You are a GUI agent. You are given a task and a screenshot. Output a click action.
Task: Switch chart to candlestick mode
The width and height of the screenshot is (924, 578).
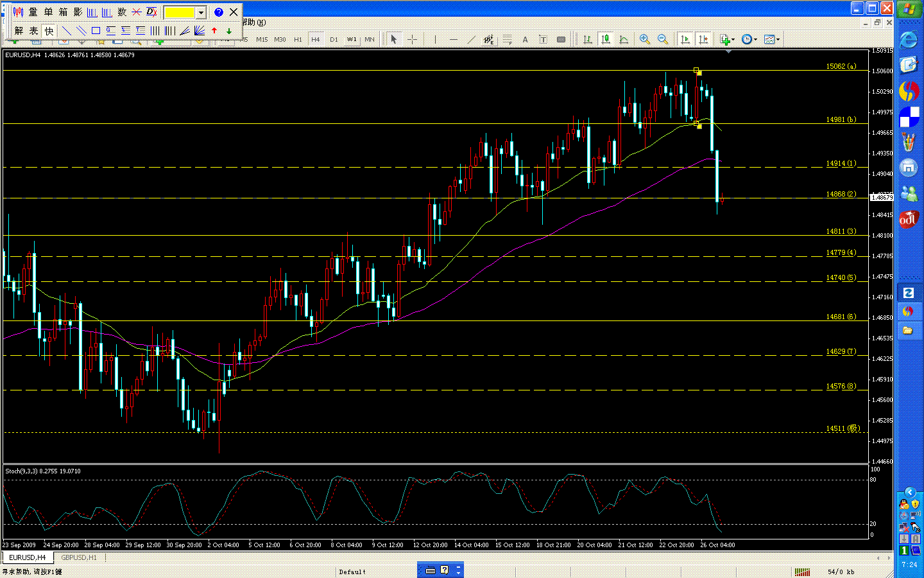point(605,39)
